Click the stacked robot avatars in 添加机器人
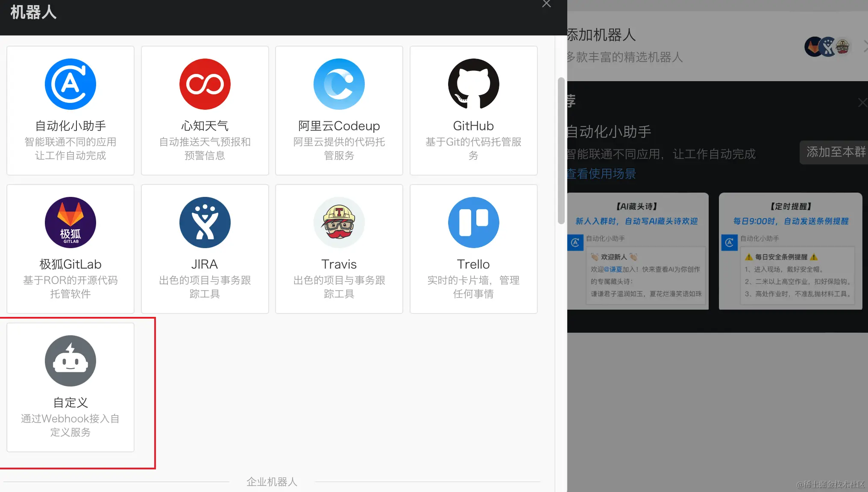Screen dimensions: 868x492 pos(827,47)
